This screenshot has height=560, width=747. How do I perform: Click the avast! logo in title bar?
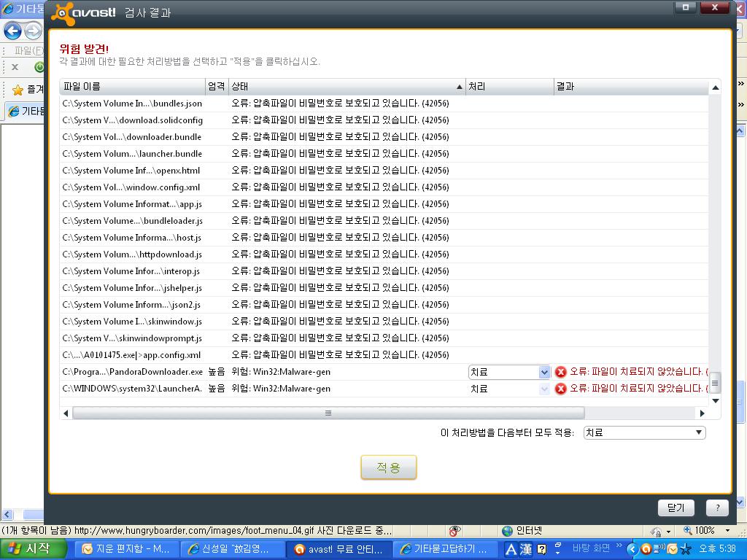pyautogui.click(x=85, y=12)
